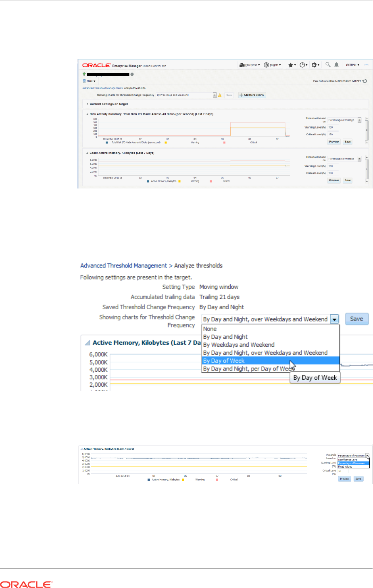
Task: Select Significance Level option
Action: pyautogui.click(x=353, y=460)
